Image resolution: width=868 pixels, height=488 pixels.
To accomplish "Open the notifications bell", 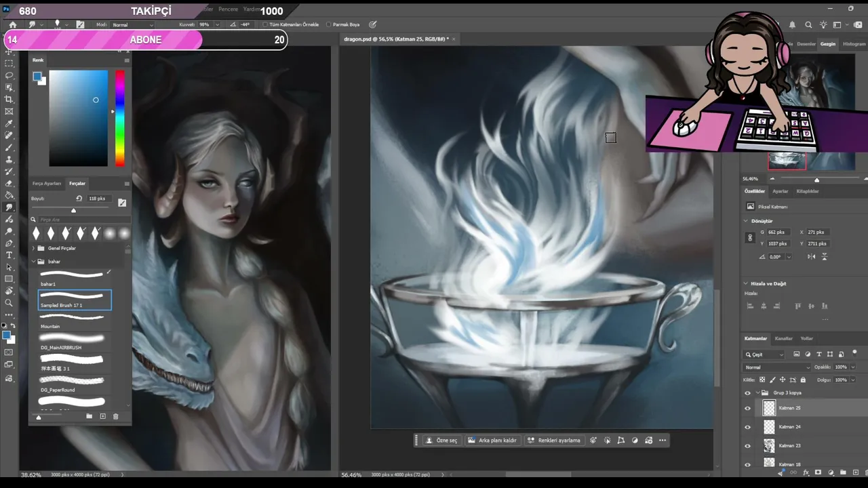I will coord(792,25).
